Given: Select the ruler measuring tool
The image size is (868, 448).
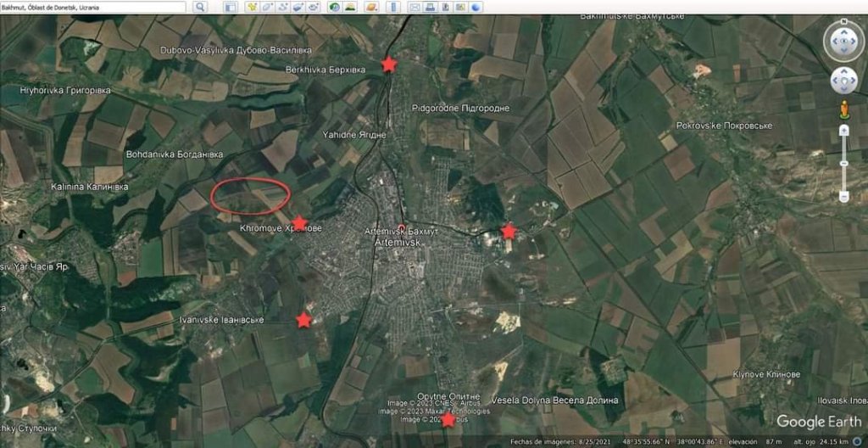Looking at the screenshot, I should tap(393, 7).
